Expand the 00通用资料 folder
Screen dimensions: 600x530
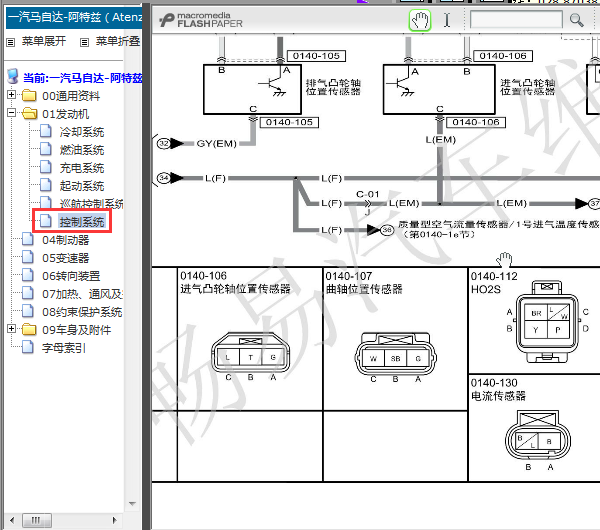coord(11,94)
